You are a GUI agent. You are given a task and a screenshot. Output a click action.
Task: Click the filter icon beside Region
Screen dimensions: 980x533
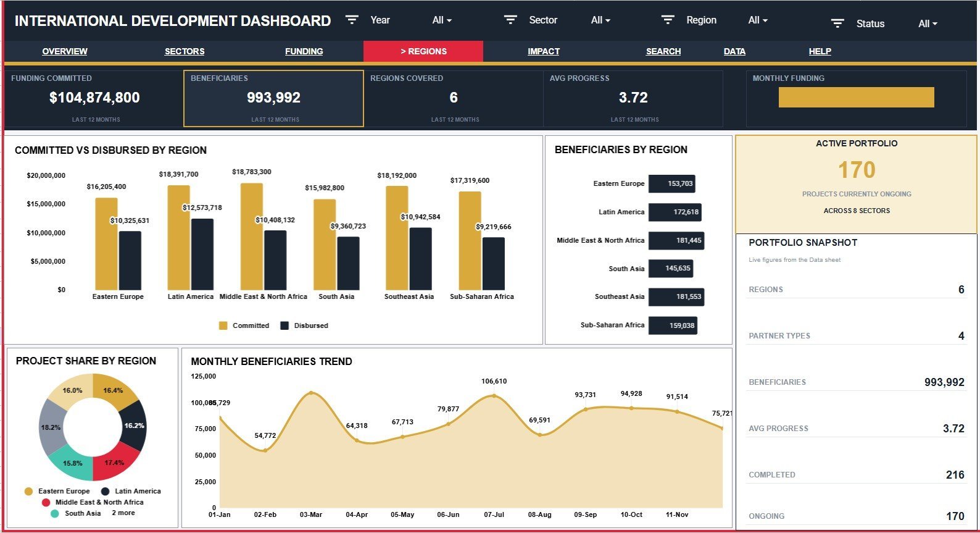[x=668, y=20]
